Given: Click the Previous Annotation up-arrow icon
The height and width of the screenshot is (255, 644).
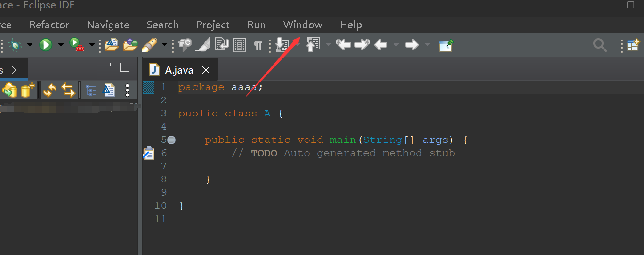Looking at the screenshot, I should tap(313, 45).
